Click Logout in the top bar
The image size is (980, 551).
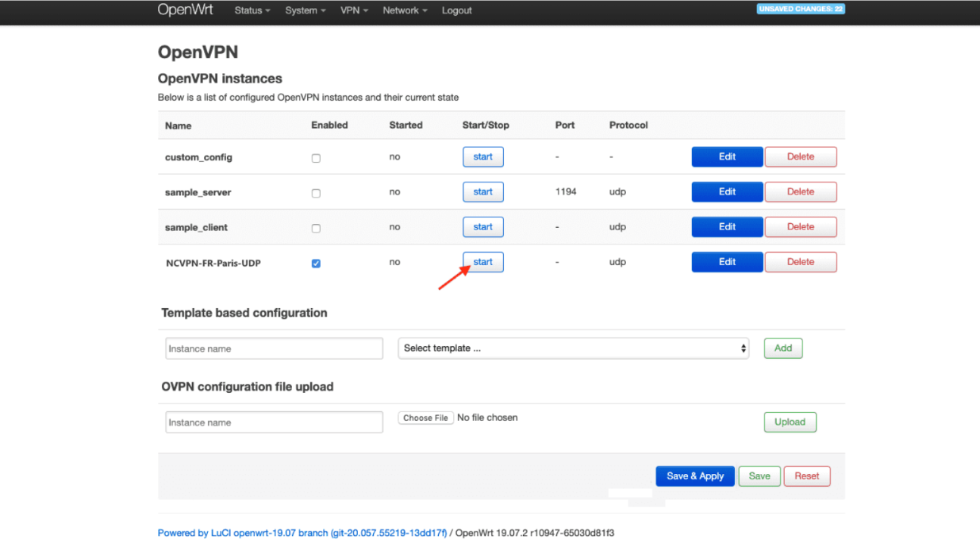tap(457, 10)
